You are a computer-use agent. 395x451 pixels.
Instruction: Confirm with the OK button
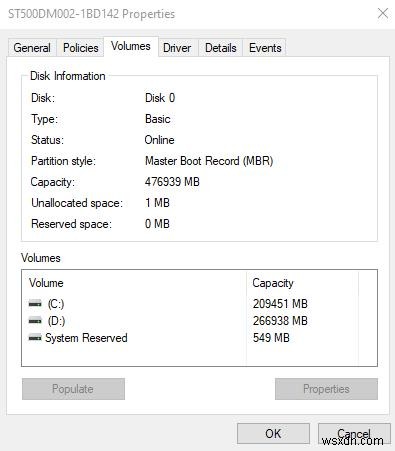273,434
